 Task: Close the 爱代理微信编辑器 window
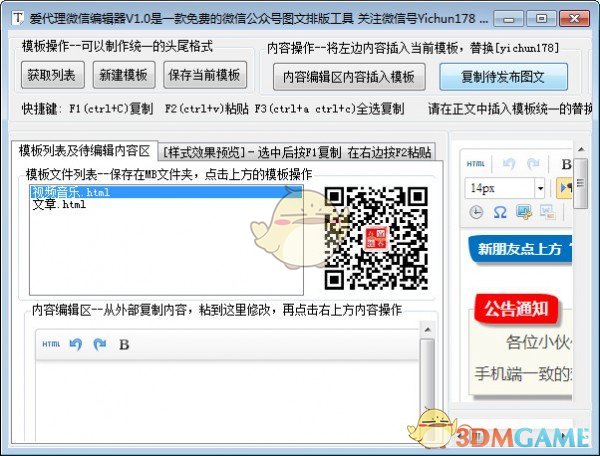pos(574,18)
